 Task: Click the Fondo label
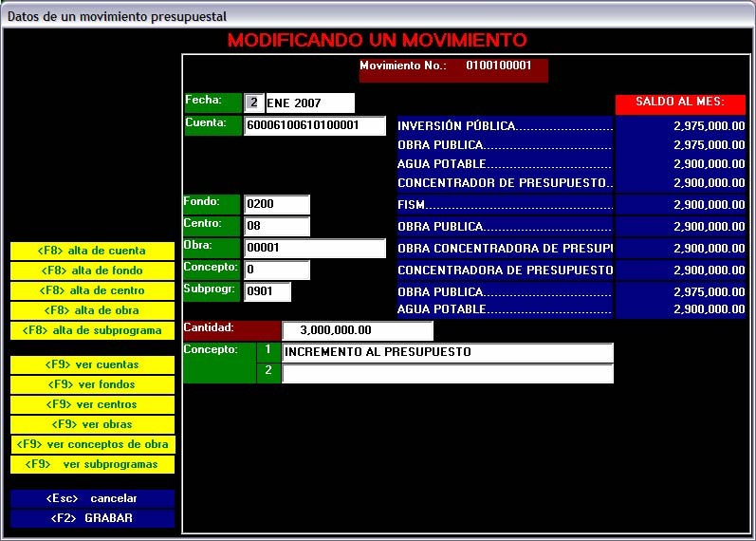pos(212,204)
